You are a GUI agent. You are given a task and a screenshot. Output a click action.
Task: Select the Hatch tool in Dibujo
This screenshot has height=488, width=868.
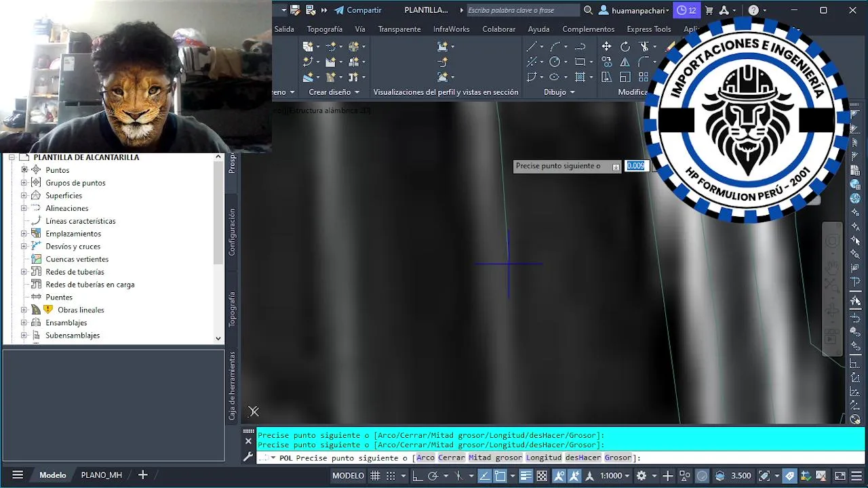click(x=580, y=77)
